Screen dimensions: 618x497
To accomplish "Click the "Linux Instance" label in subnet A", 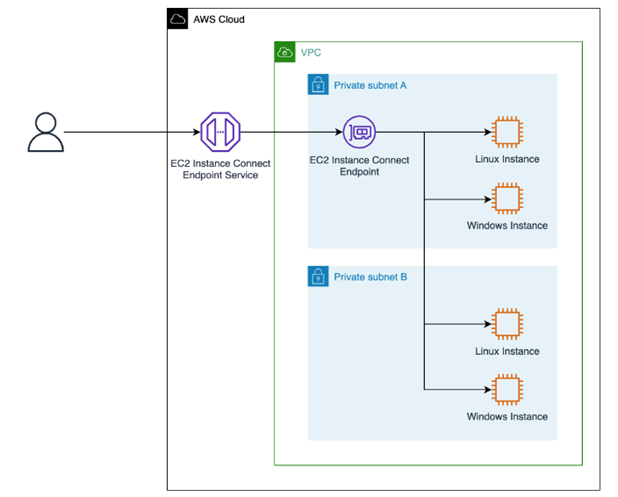I will [x=507, y=159].
